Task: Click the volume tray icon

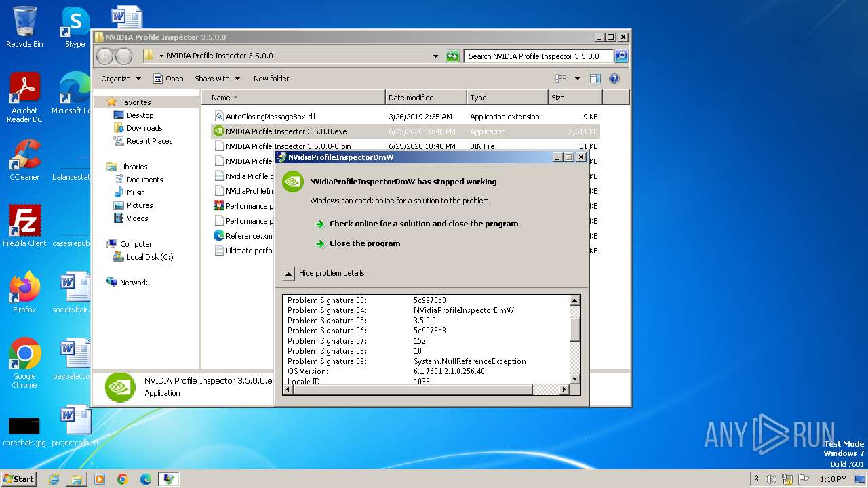Action: click(x=770, y=479)
